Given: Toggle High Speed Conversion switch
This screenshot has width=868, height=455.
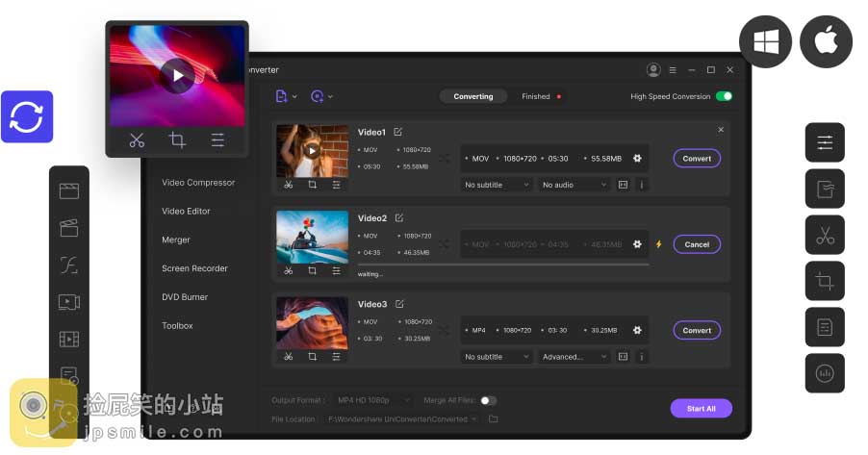Looking at the screenshot, I should (724, 96).
